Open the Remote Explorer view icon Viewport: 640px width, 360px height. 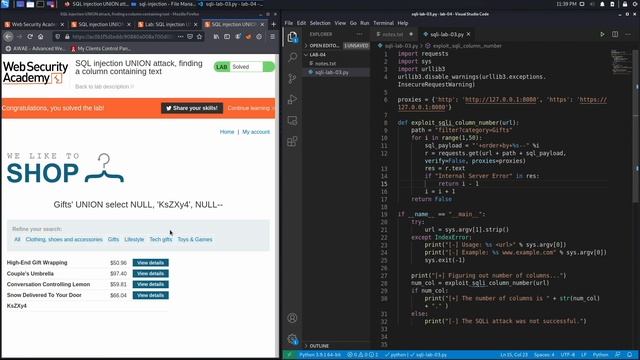click(292, 120)
